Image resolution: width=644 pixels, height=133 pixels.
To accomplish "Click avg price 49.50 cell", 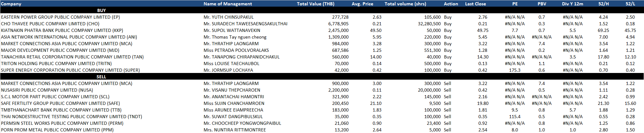I will pos(376,30).
